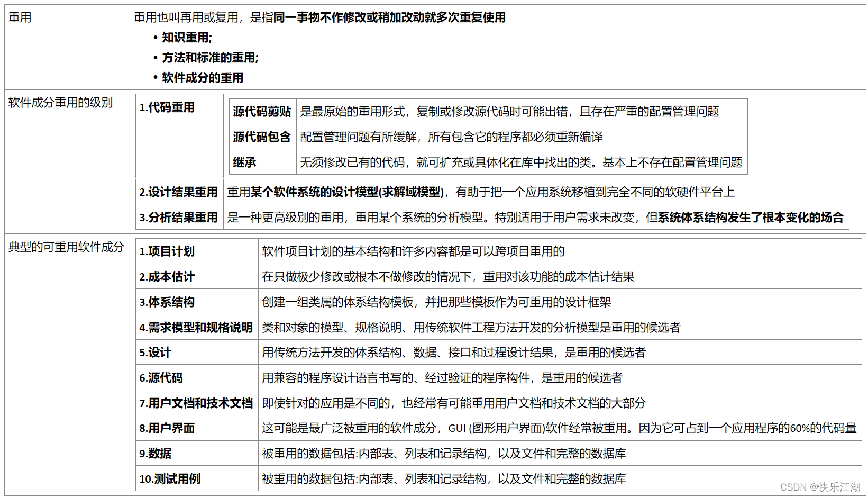Click text '是最原始的重用形式' description

509,112
